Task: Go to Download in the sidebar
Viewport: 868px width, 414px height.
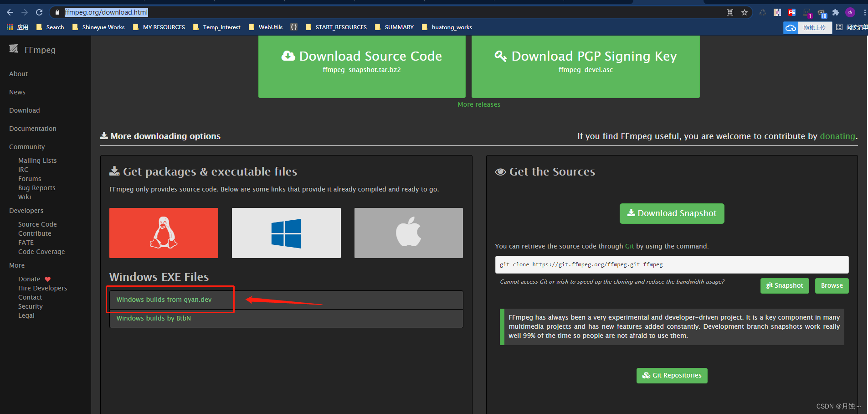Action: 25,110
